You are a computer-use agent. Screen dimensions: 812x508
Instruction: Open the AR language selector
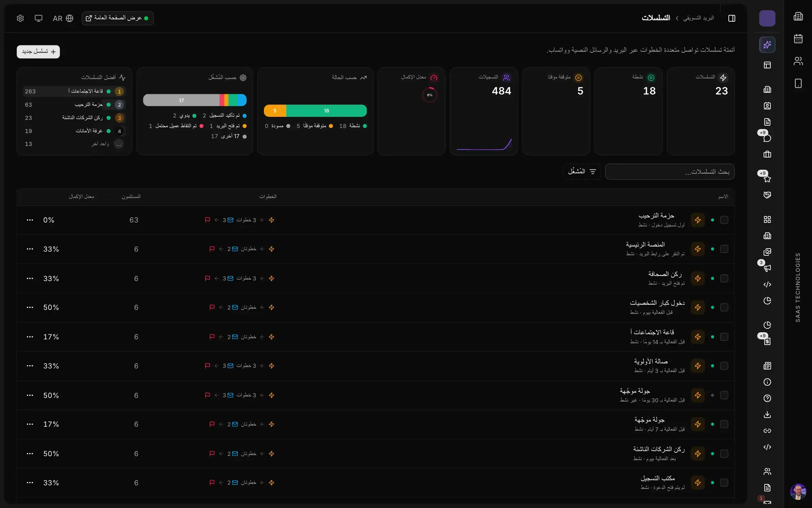coord(63,18)
